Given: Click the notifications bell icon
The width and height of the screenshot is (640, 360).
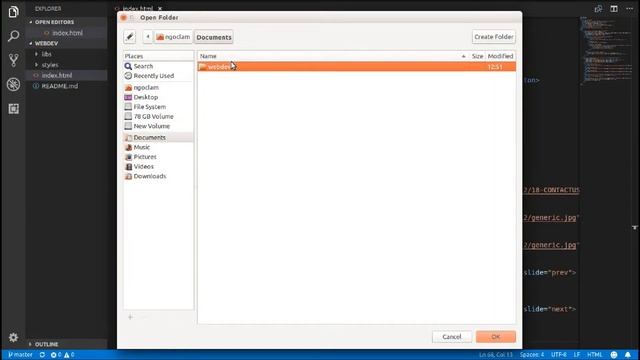Looking at the screenshot, I should tap(628, 355).
